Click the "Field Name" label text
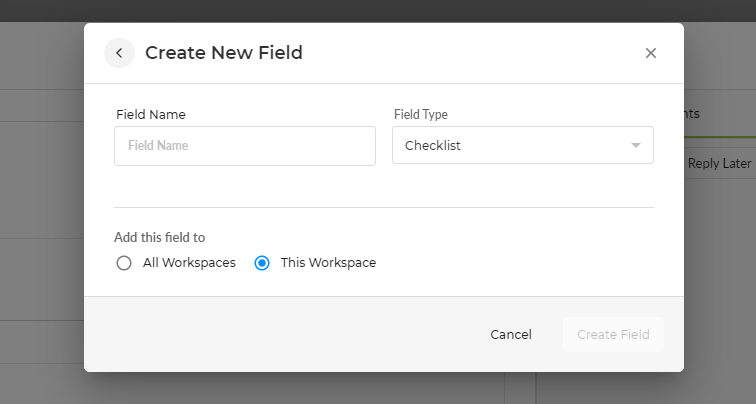The height and width of the screenshot is (404, 756). point(151,115)
